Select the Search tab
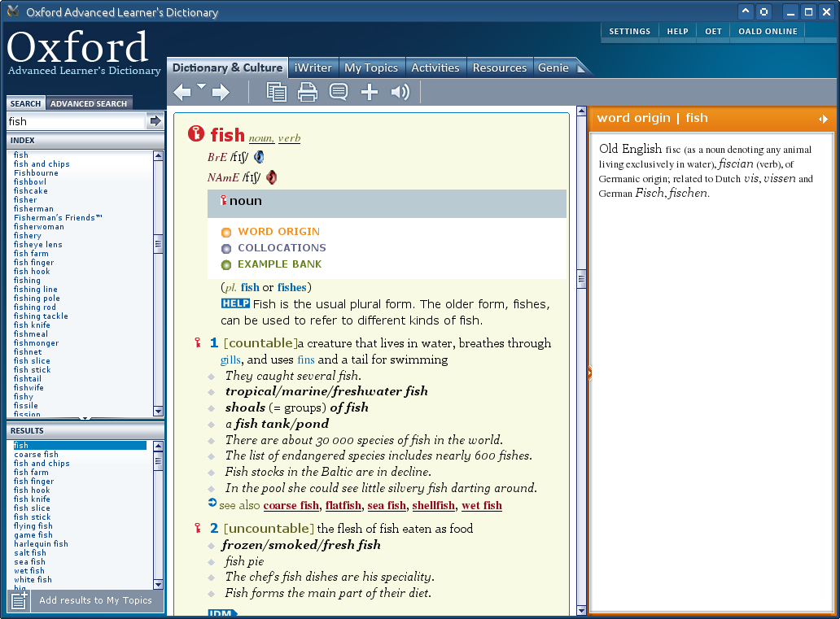The image size is (840, 619). click(26, 103)
